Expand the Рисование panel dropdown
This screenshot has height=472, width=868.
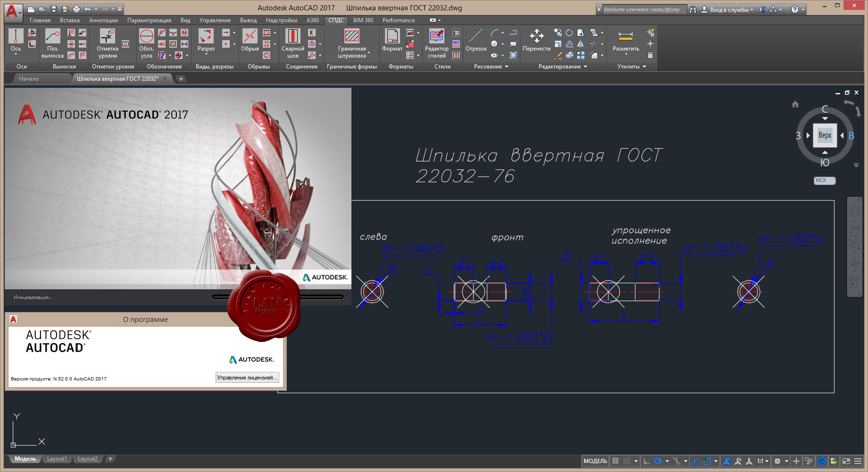[x=507, y=67]
